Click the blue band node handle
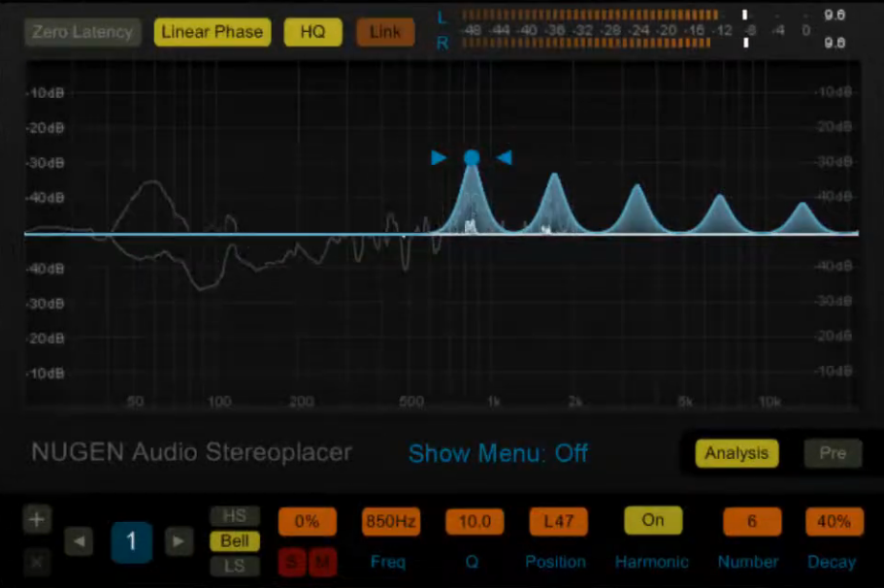 (472, 158)
